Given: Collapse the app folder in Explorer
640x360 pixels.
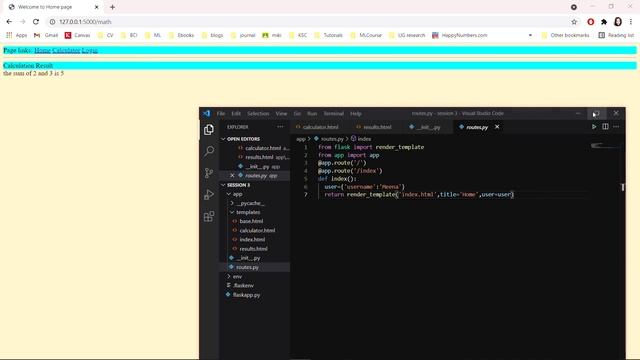Looking at the screenshot, I should pyautogui.click(x=237, y=194).
